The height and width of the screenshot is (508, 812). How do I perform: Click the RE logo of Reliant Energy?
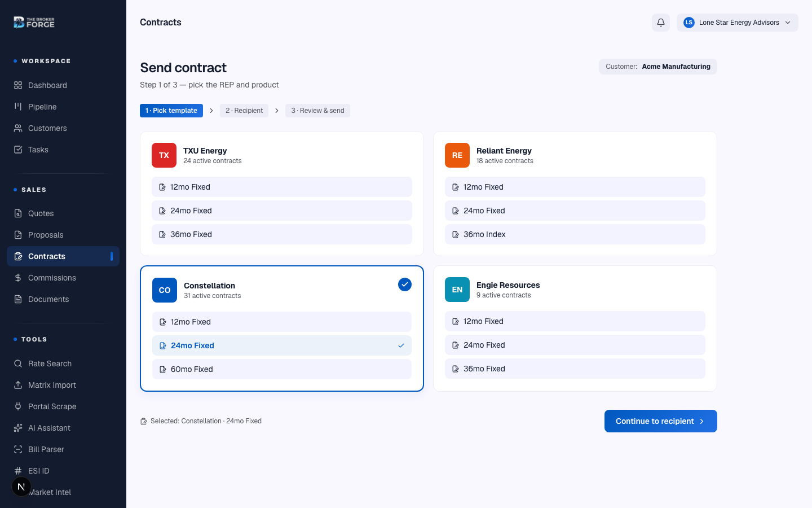click(x=457, y=155)
